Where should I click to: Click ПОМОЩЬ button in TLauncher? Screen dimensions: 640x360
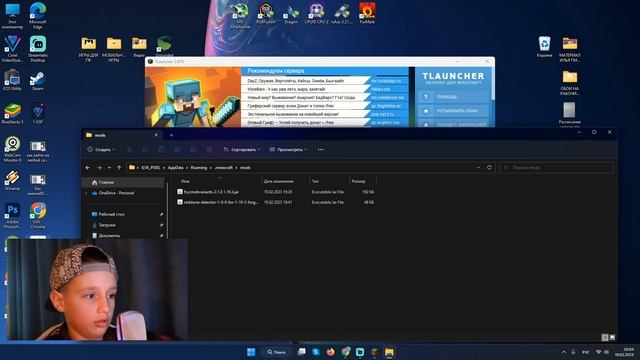(454, 97)
